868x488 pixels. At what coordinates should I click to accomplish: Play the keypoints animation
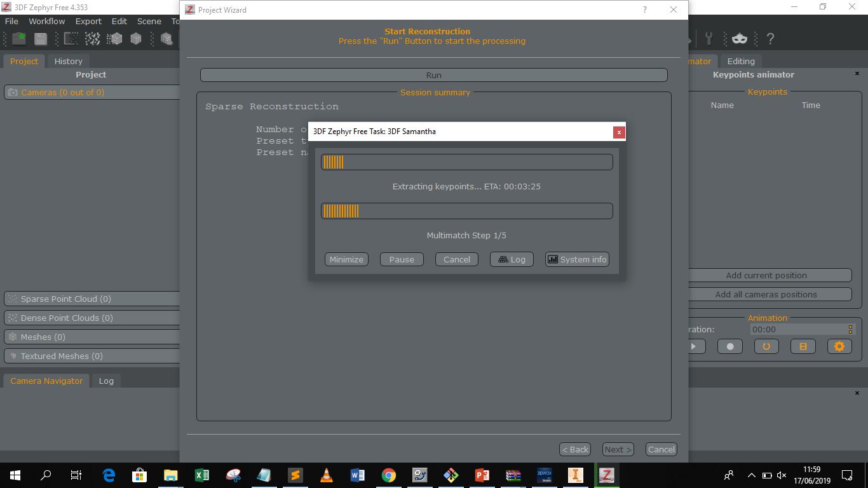(693, 346)
